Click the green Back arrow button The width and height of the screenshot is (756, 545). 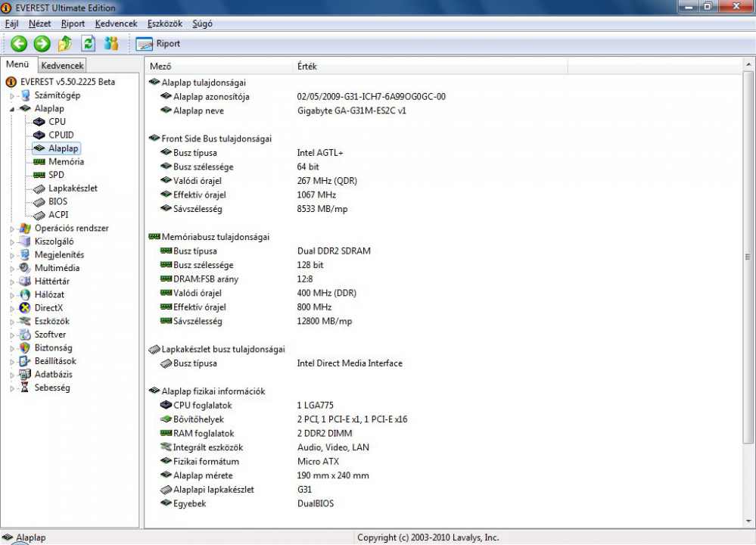[19, 44]
